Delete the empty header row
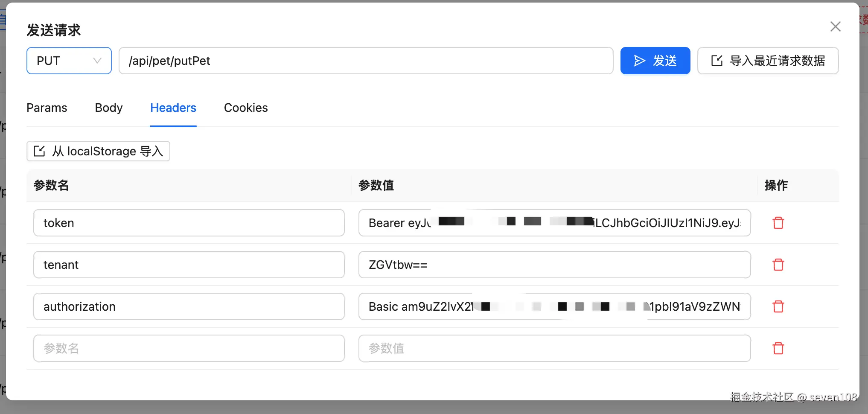This screenshot has width=868, height=414. click(778, 348)
